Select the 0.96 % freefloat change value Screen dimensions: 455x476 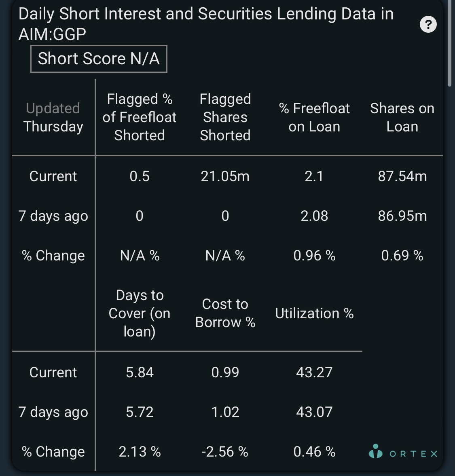pos(314,256)
